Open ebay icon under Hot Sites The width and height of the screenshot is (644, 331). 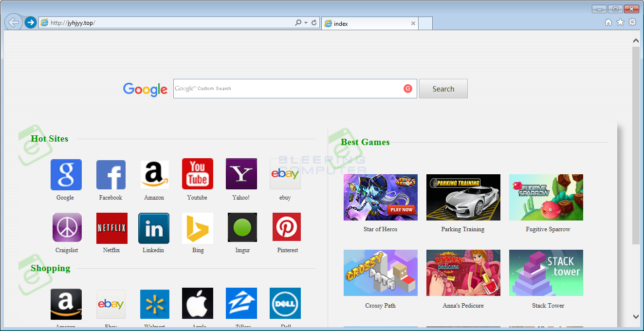285,174
